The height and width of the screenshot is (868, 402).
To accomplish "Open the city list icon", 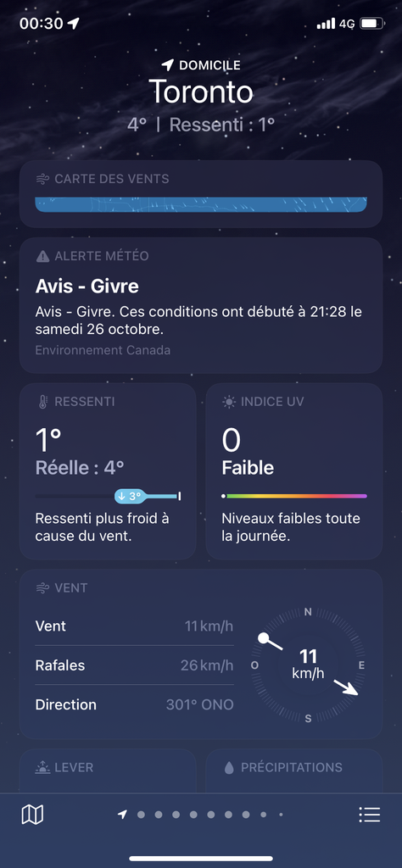I will (369, 815).
